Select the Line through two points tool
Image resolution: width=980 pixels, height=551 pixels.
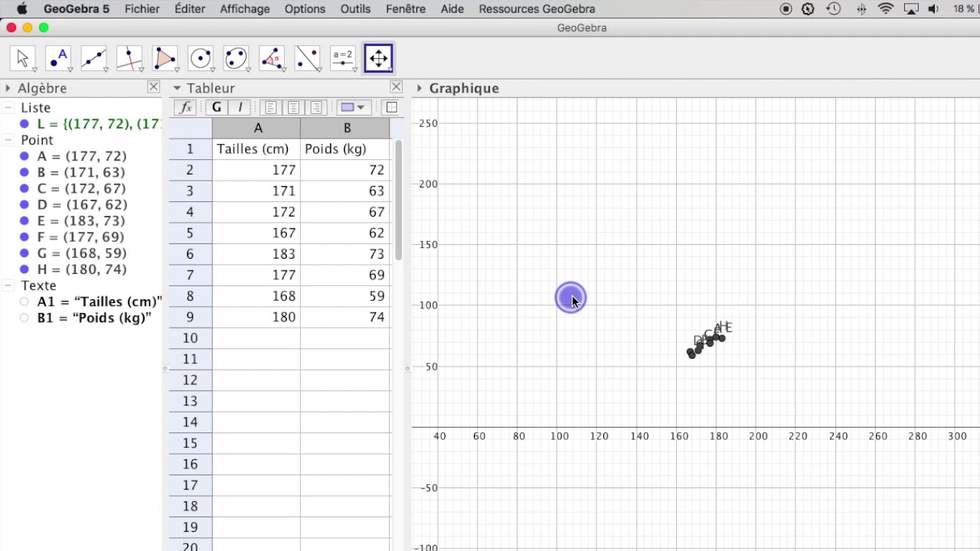point(94,58)
